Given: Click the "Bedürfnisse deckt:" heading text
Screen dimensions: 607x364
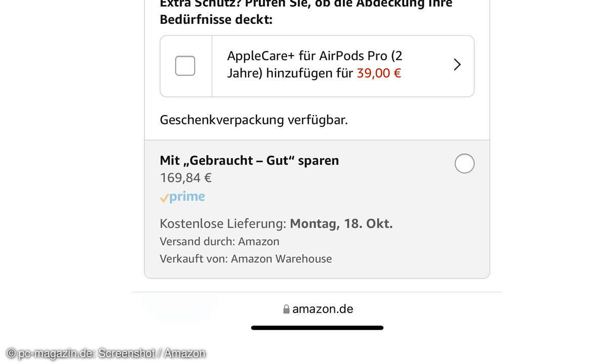Looking at the screenshot, I should (x=216, y=20).
